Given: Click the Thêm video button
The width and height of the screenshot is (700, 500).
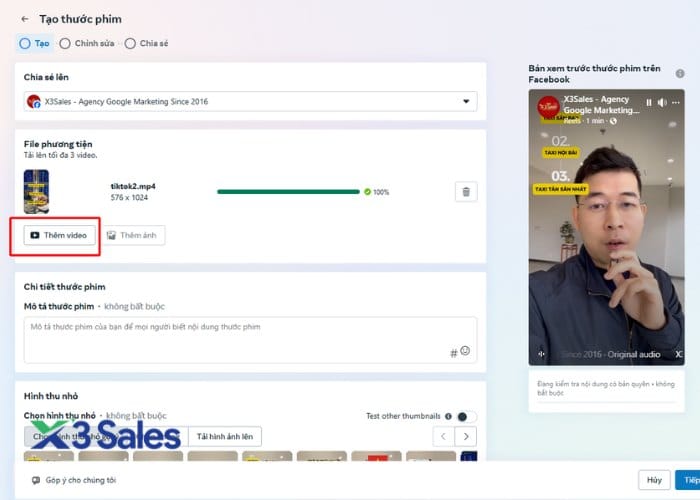Looking at the screenshot, I should [59, 235].
